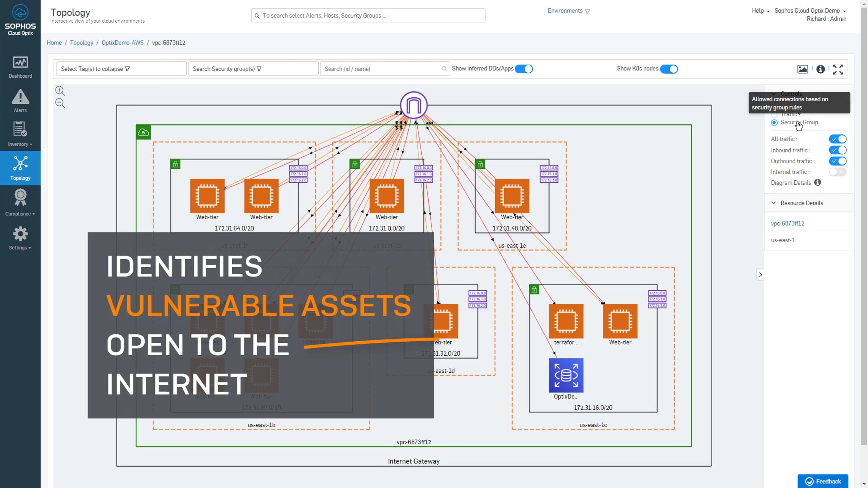Expand the Settings menu
The width and height of the screenshot is (868, 488).
coord(20,239)
